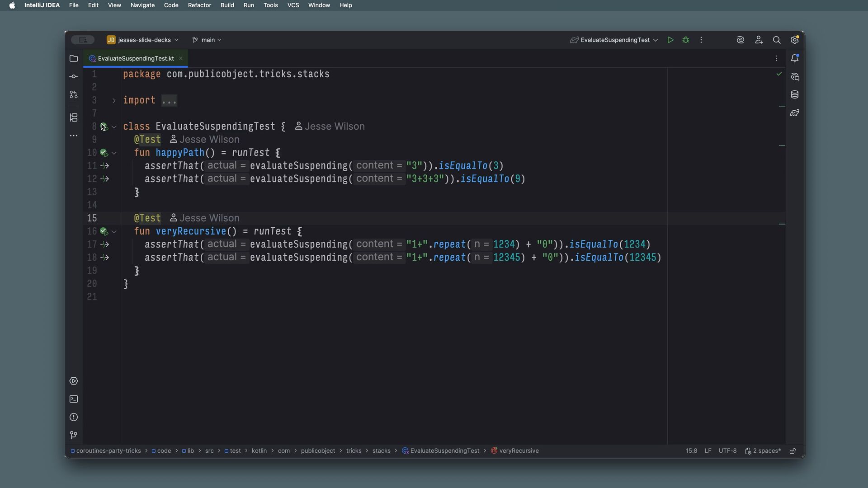Close the EvaluateSuspendingTest.kt tab
The height and width of the screenshot is (488, 868).
pos(181,58)
